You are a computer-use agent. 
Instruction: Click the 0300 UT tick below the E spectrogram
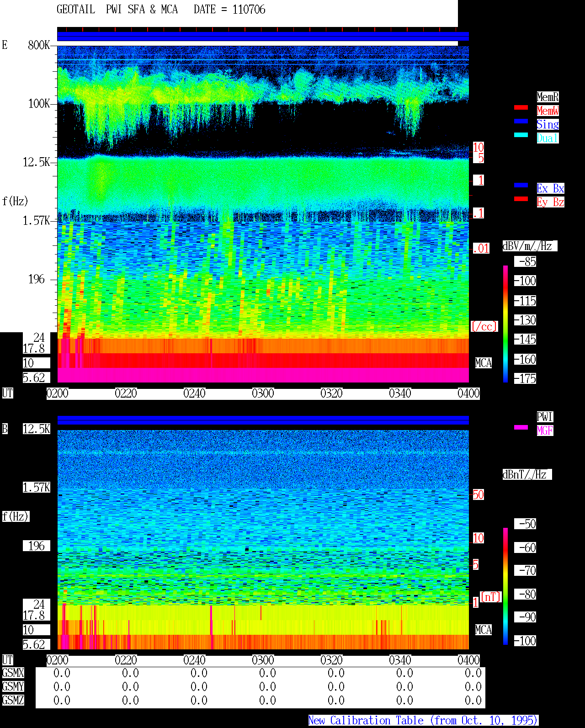pyautogui.click(x=263, y=393)
